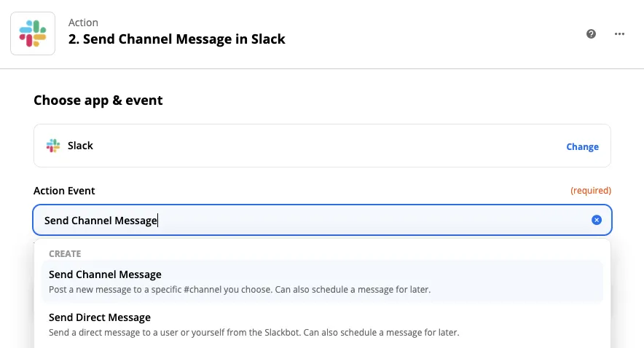Clear the Action Event field with X icon
Screen dimensions: 644x348
coord(597,220)
